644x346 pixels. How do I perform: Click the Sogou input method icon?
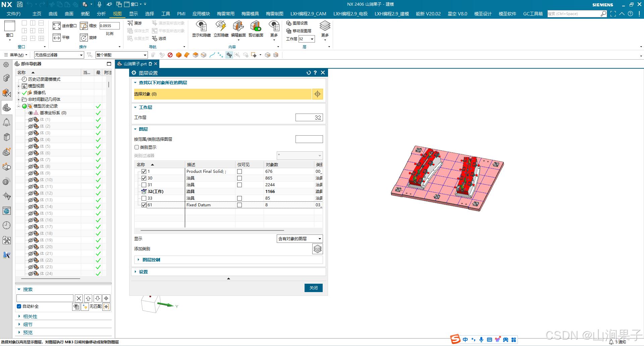click(x=455, y=339)
